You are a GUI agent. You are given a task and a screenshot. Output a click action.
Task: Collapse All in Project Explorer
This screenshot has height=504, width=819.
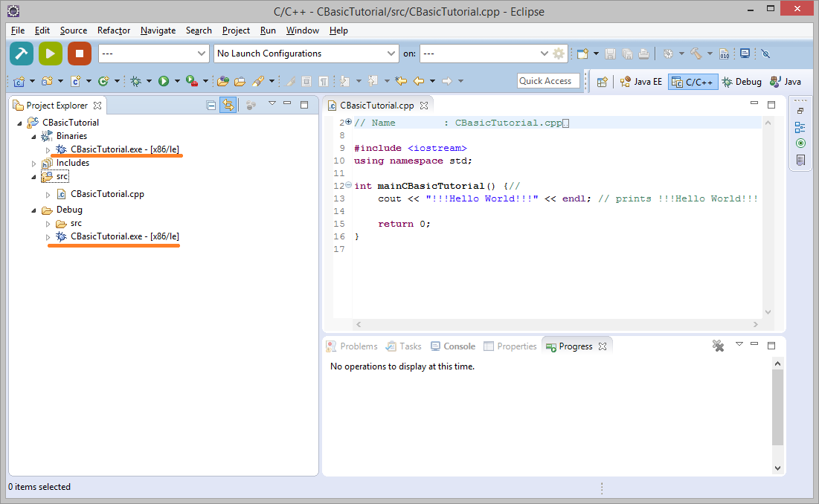click(211, 106)
